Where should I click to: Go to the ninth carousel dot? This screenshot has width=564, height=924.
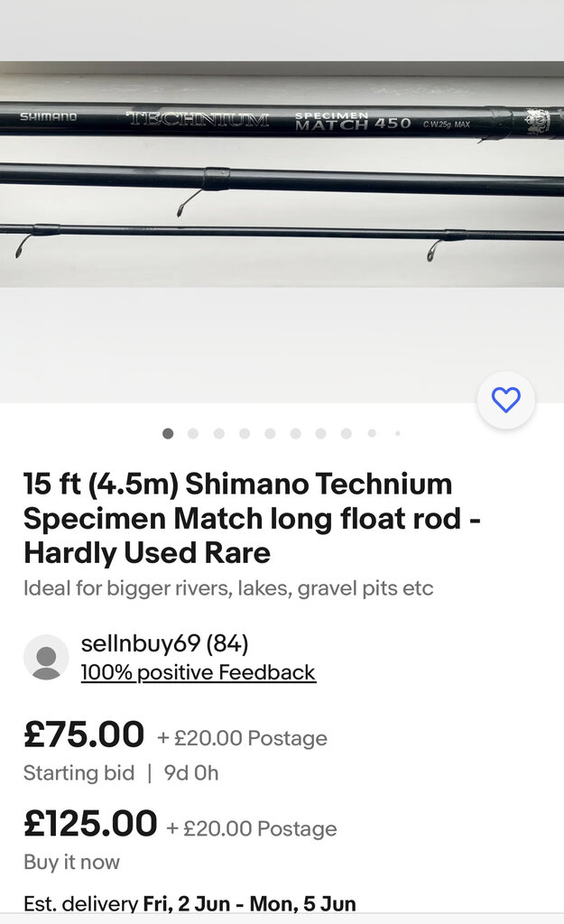pyautogui.click(x=372, y=433)
